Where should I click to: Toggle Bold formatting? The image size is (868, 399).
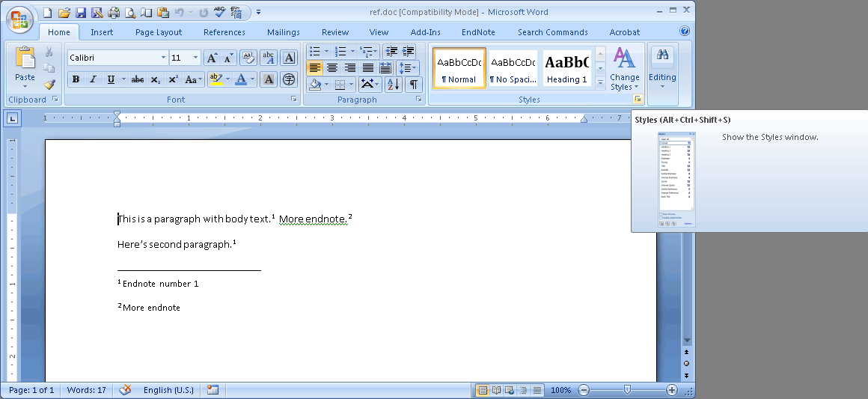click(x=76, y=80)
